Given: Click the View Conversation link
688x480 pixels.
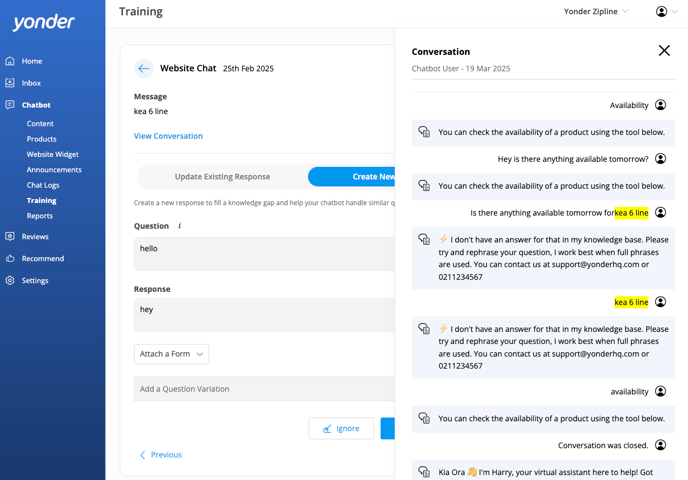Looking at the screenshot, I should point(168,136).
